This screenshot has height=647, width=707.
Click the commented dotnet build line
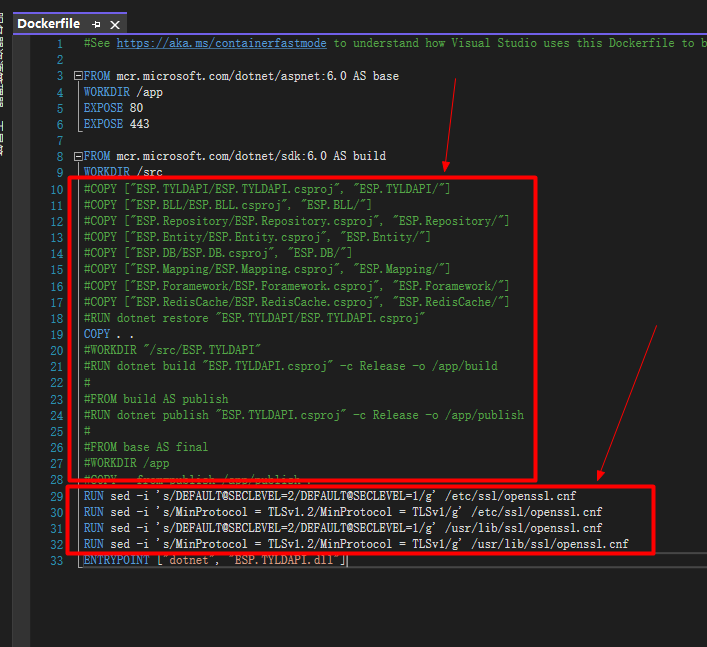point(291,366)
